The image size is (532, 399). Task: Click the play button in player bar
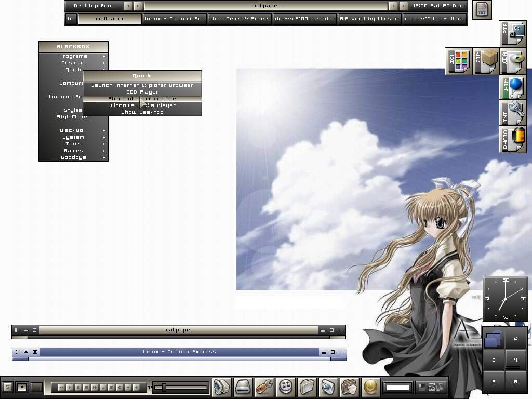pos(70,387)
